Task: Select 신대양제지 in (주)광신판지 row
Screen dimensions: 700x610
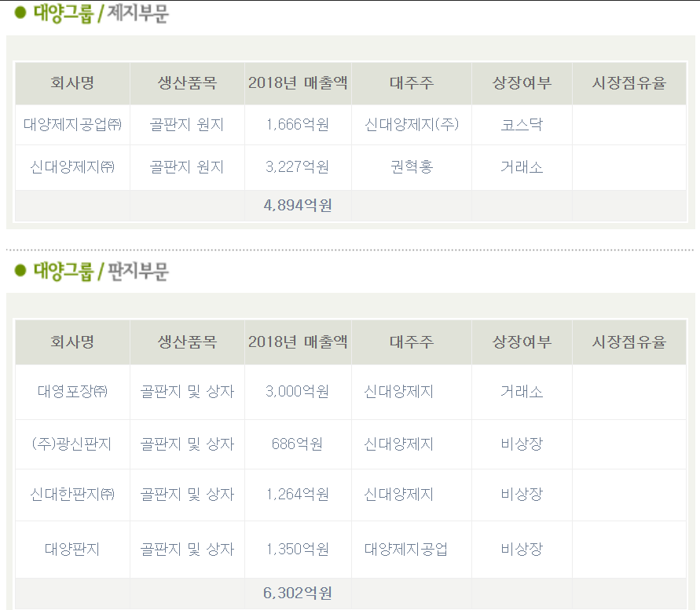Action: tap(398, 444)
